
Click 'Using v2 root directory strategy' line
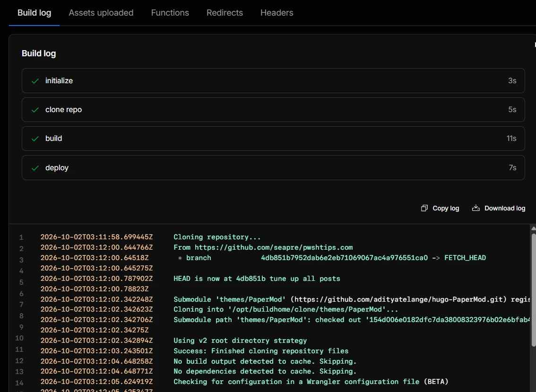click(x=240, y=340)
